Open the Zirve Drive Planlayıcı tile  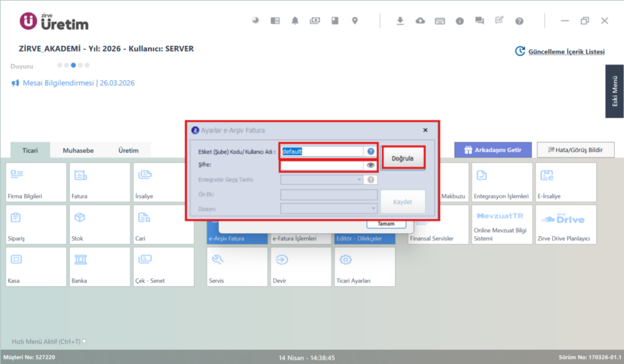click(x=566, y=225)
